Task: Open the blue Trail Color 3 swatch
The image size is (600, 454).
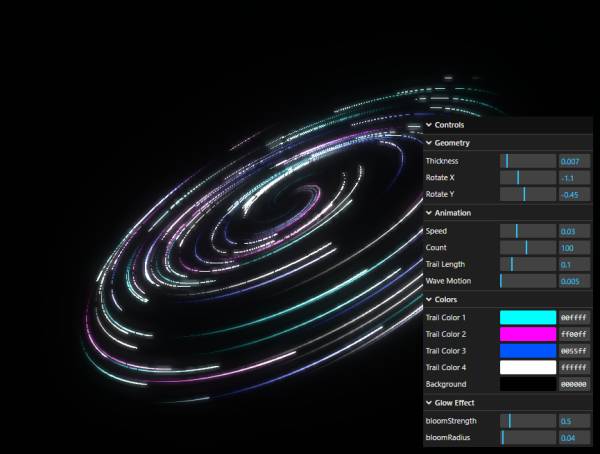Action: coord(527,351)
